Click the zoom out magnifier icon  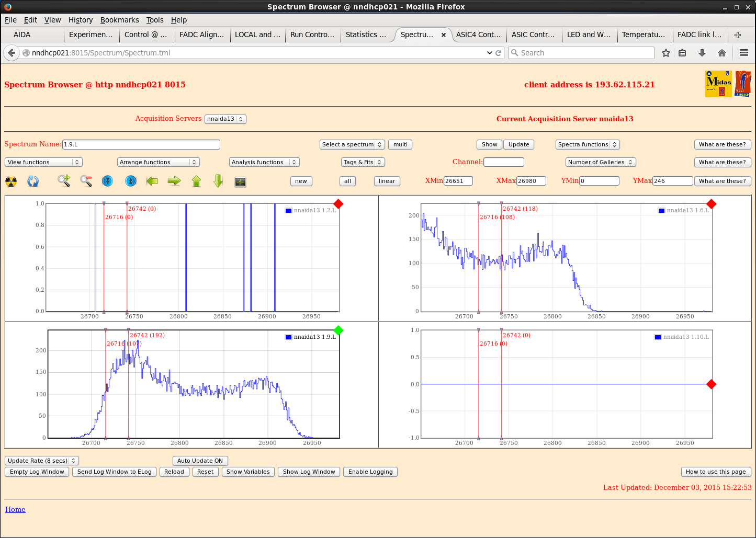(86, 181)
